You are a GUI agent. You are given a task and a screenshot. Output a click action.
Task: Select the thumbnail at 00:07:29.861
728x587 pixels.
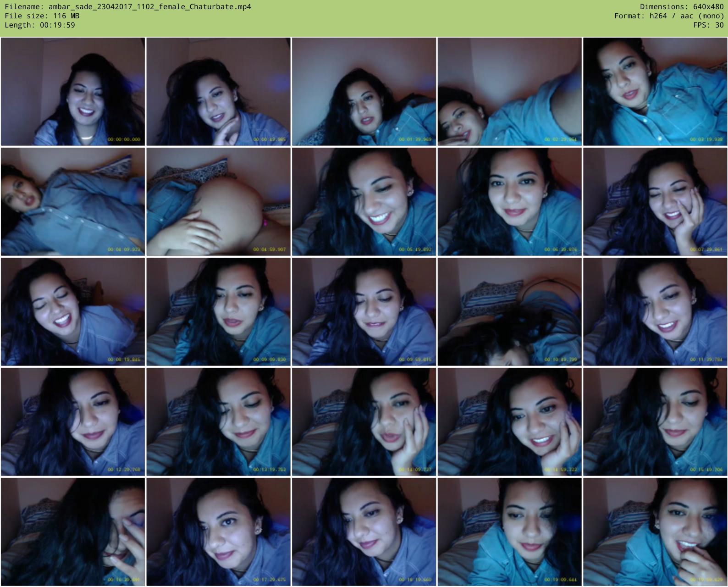pos(655,201)
